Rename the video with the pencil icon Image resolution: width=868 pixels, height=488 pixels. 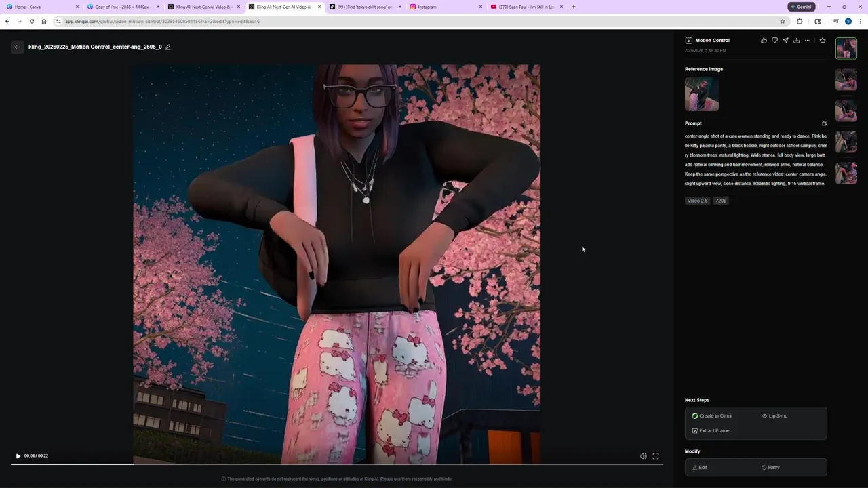tap(167, 47)
